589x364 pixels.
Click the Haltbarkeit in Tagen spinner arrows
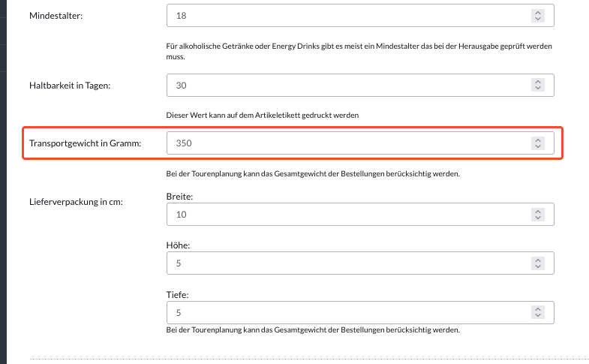[x=538, y=85]
